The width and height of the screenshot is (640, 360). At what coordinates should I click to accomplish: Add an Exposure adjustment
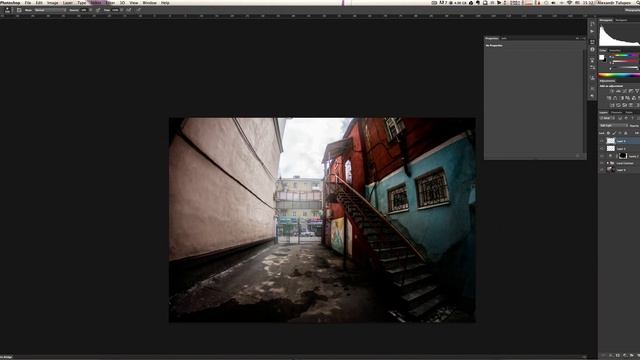[x=631, y=91]
